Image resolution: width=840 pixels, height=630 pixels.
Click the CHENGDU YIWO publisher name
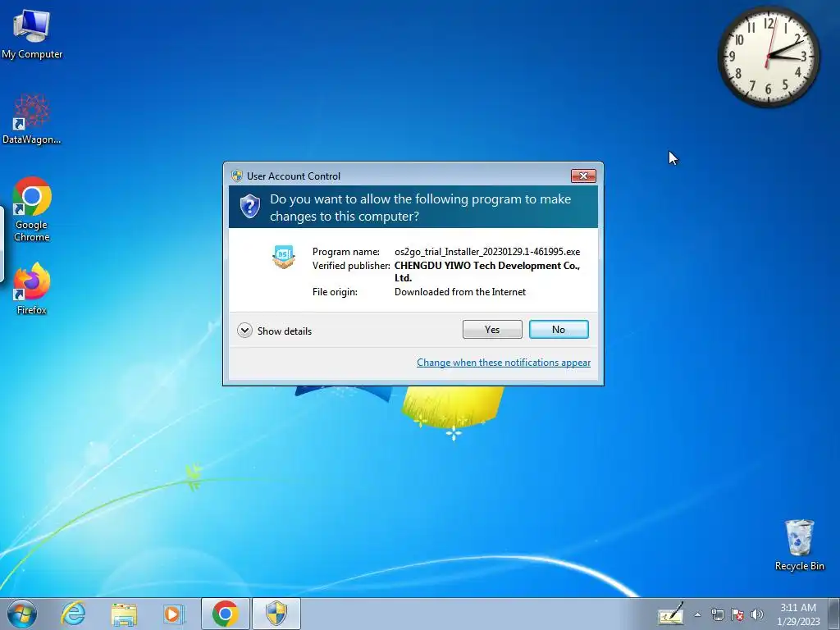pyautogui.click(x=487, y=272)
